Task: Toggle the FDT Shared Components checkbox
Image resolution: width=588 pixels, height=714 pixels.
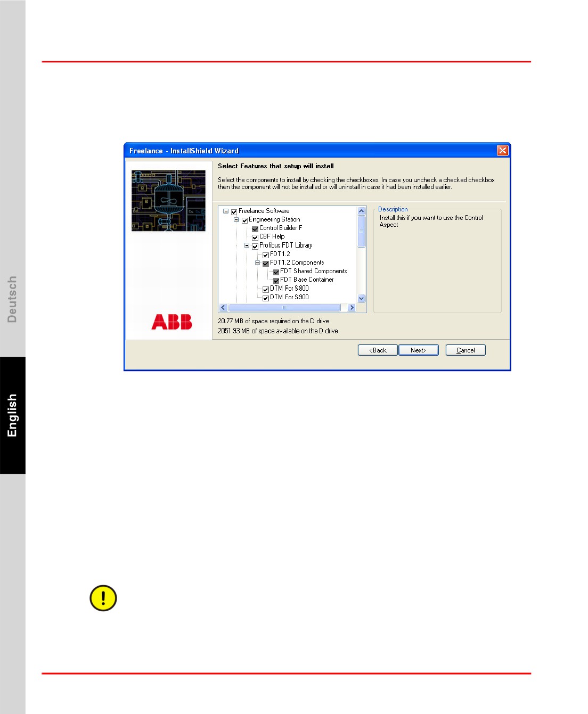Action: point(276,272)
